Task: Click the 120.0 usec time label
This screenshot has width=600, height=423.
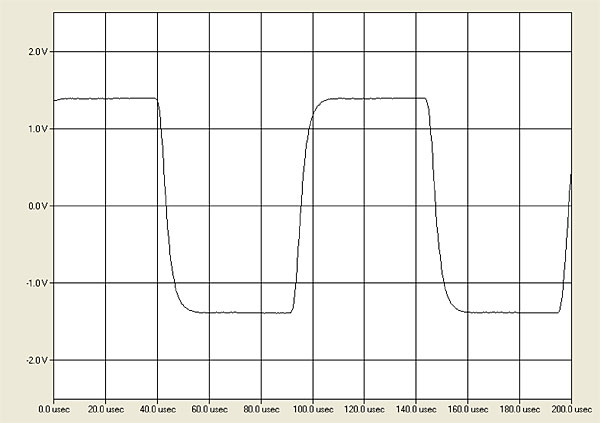Action: click(x=363, y=409)
